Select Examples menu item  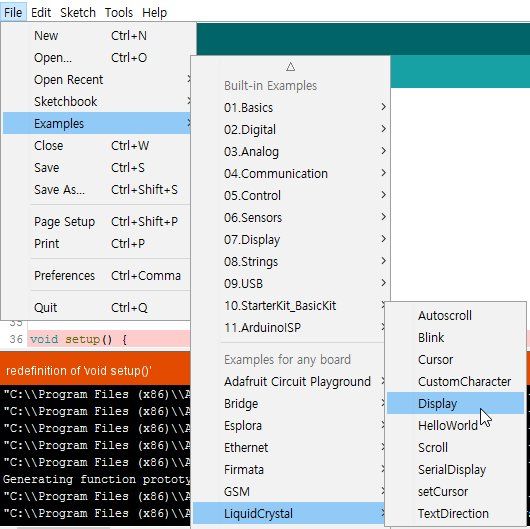point(97,123)
